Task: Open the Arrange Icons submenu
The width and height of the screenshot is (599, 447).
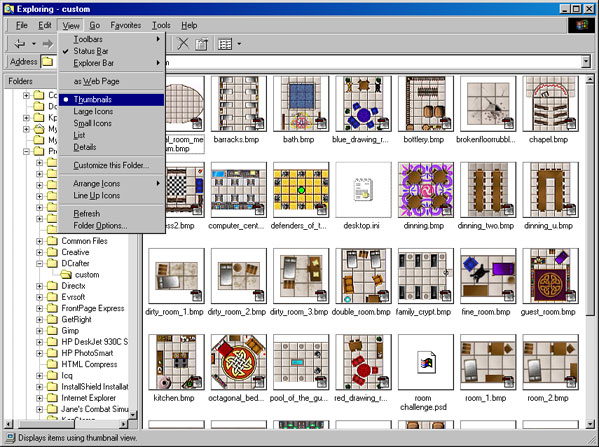Action: pos(112,184)
